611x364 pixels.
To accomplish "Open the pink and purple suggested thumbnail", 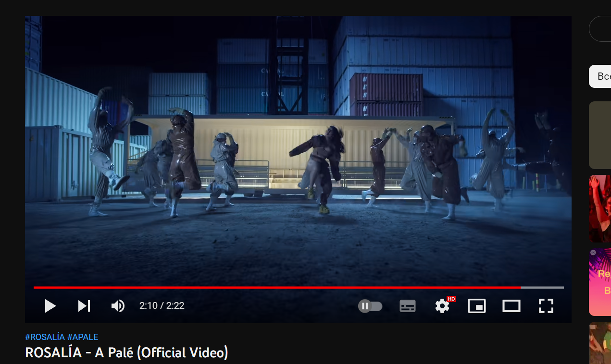I will coord(600,282).
